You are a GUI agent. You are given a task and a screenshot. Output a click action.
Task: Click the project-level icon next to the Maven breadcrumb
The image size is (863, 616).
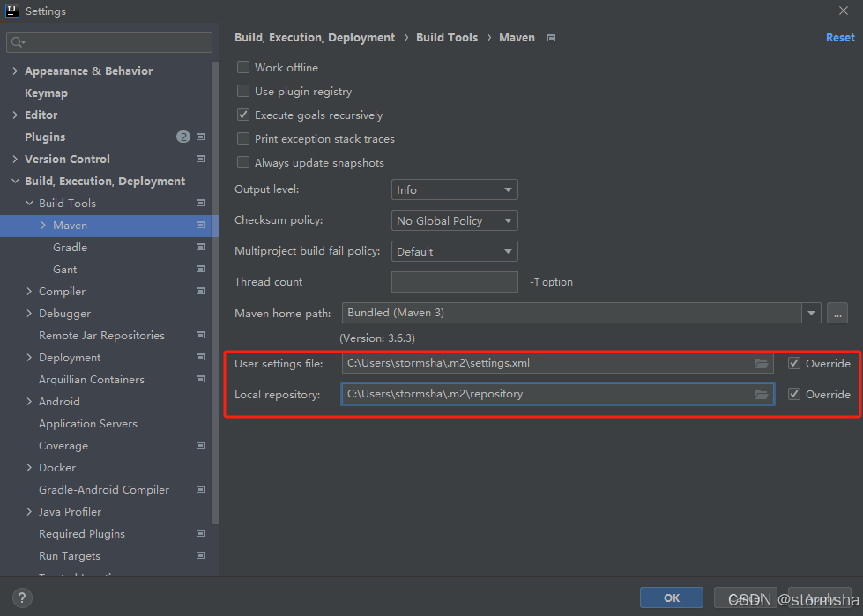coord(551,38)
